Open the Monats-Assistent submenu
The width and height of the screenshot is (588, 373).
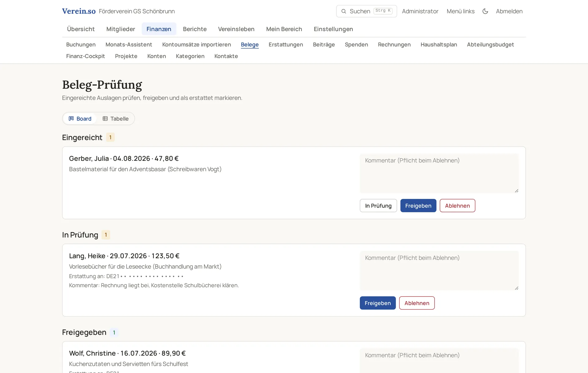point(129,45)
